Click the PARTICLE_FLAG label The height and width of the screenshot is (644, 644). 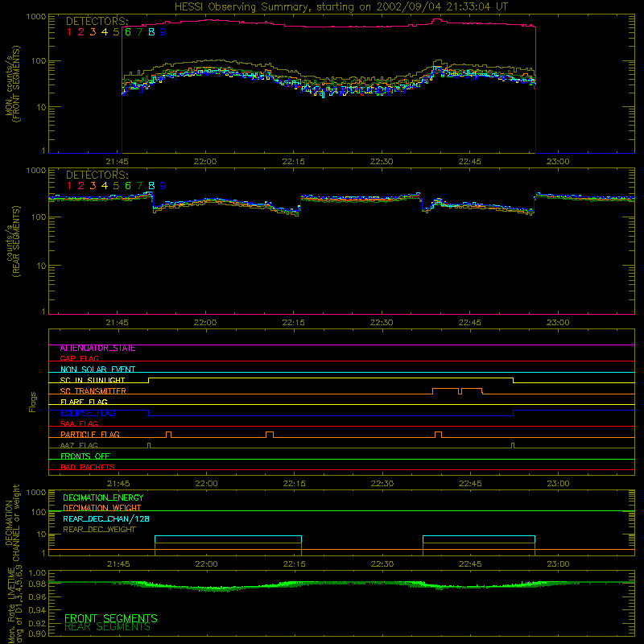click(x=90, y=435)
